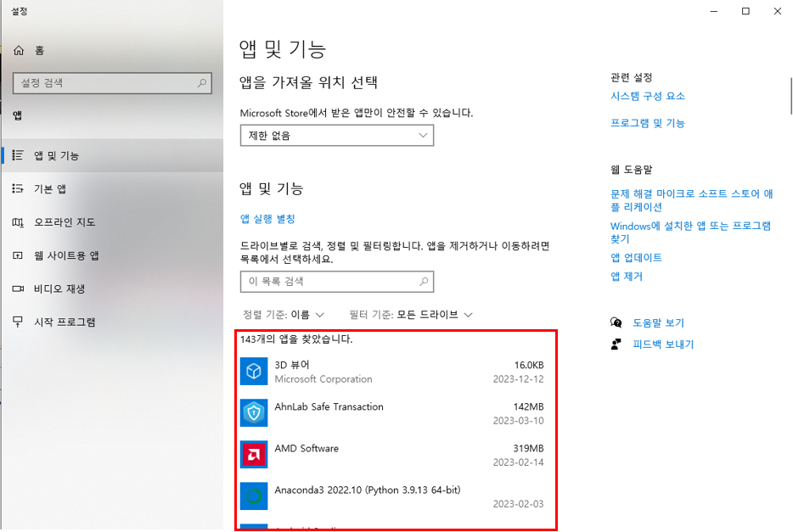Viewport: 793px width, 532px height.
Task: Maximize the 설정 window
Action: [745, 11]
